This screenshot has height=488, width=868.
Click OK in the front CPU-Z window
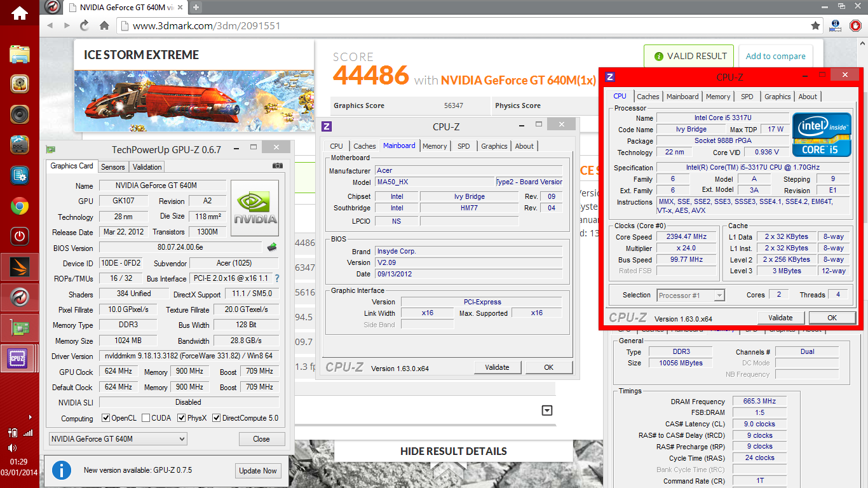[832, 318]
